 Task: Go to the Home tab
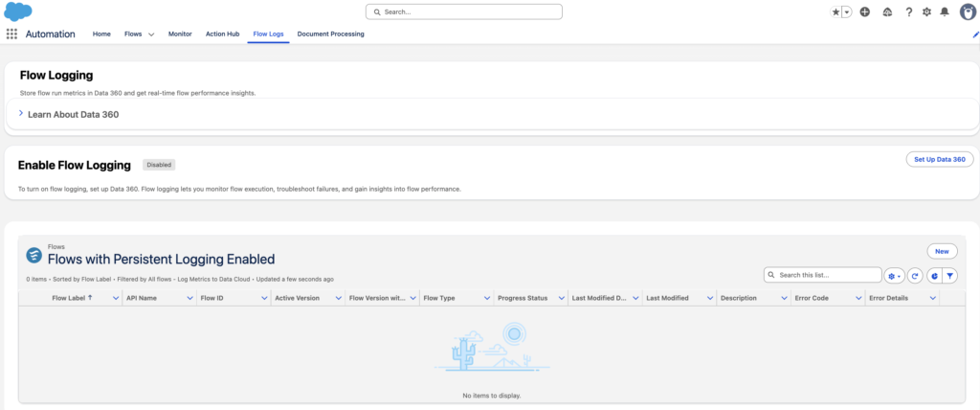pos(101,34)
